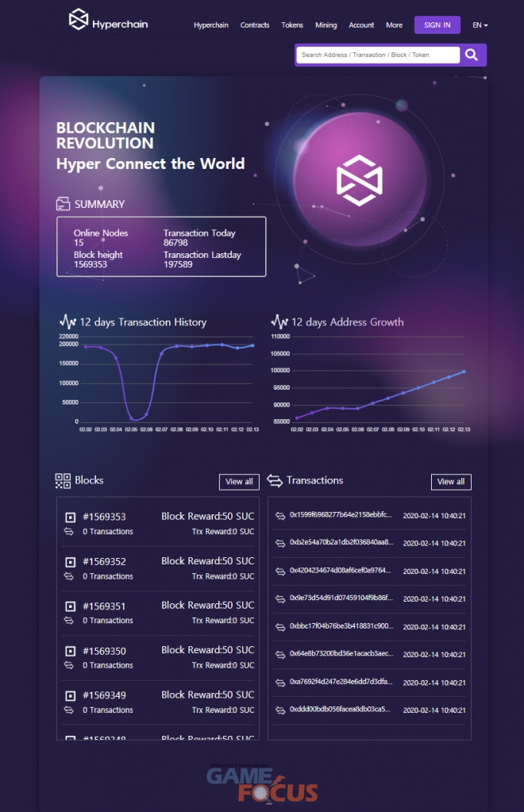Image resolution: width=524 pixels, height=812 pixels.
Task: Open block #1569352 link
Action: click(x=104, y=562)
